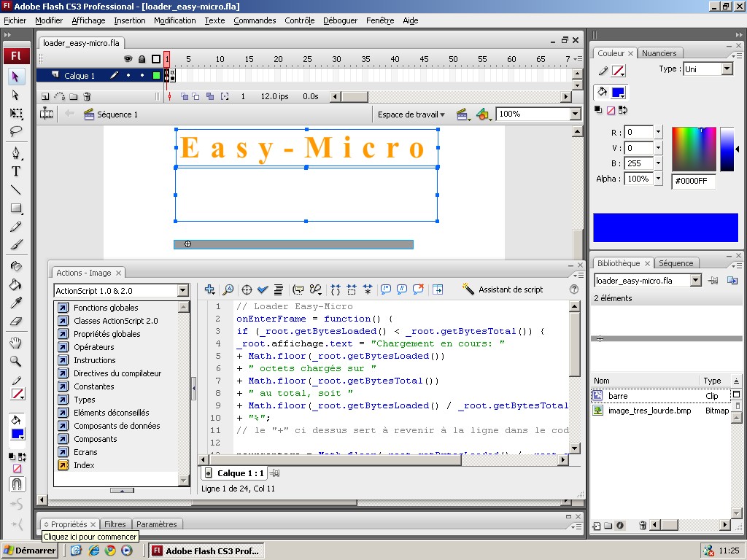Viewport: 747px width, 560px height.
Task: Click Adobe Flash CS3 taskbar button
Action: click(206, 551)
